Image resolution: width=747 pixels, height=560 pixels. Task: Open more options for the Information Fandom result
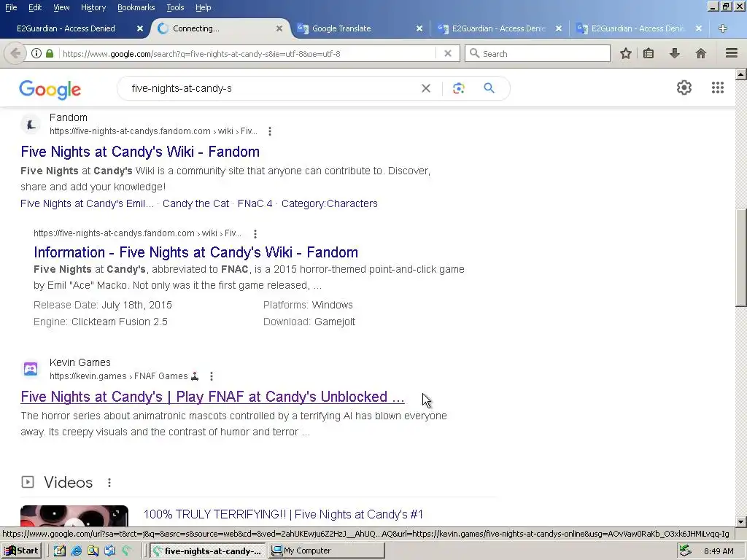click(x=255, y=234)
